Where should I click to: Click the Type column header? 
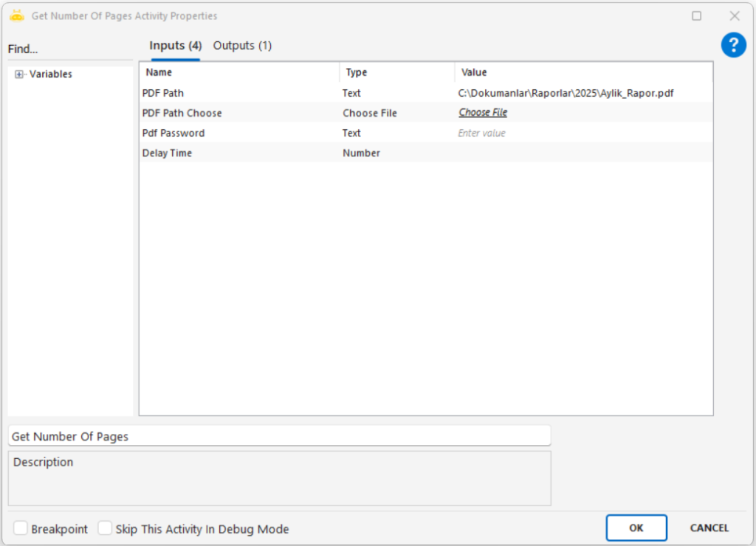tap(397, 72)
